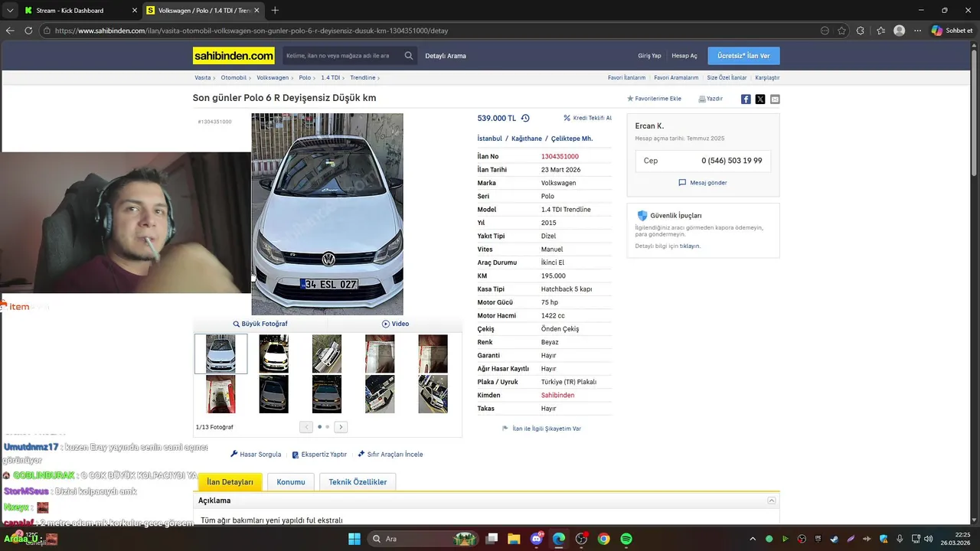
Task: Open Otomobil breadcrumb
Action: (x=234, y=78)
